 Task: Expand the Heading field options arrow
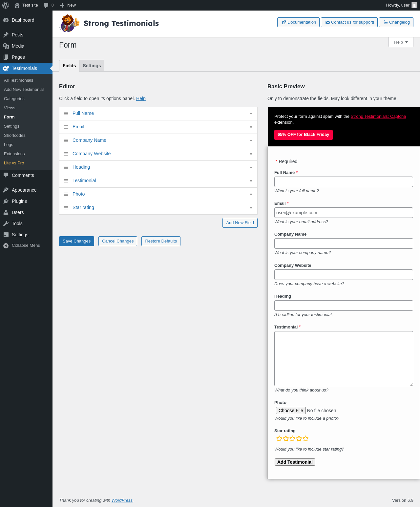click(x=251, y=168)
